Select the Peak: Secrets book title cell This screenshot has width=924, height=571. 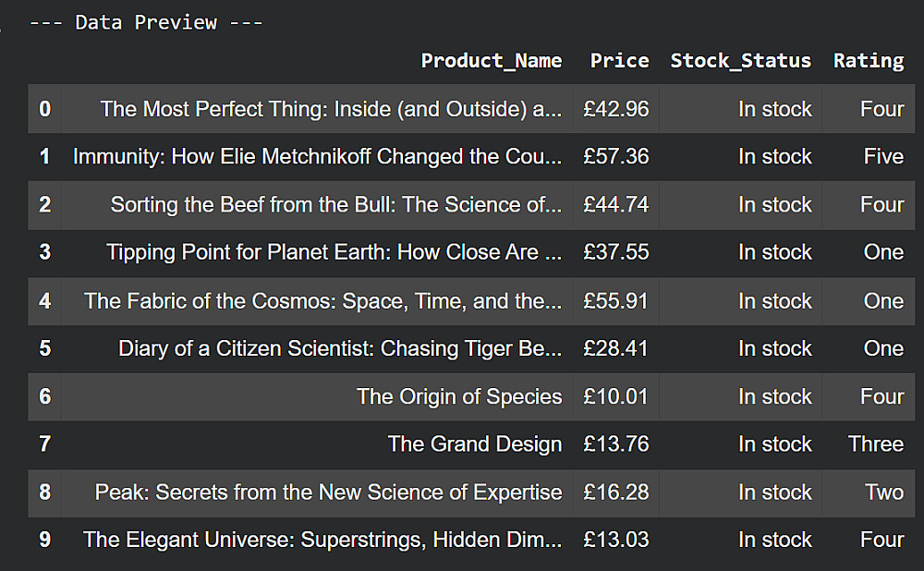click(x=328, y=492)
